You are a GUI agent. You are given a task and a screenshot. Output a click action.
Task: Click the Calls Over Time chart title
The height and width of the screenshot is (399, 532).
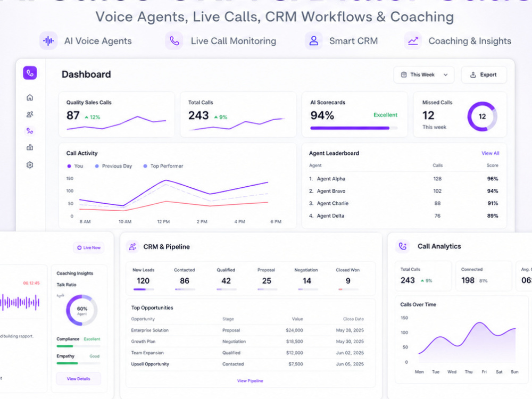tap(418, 304)
